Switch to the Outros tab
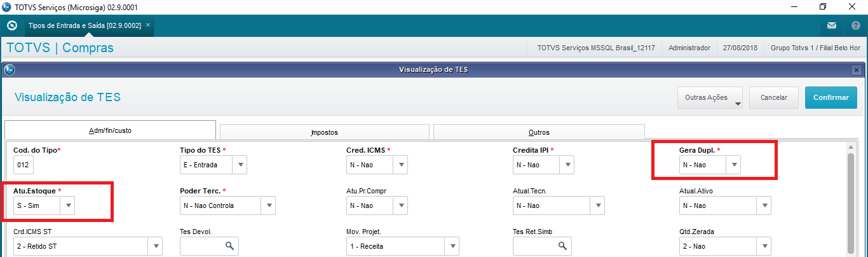The width and height of the screenshot is (868, 257). point(539,132)
